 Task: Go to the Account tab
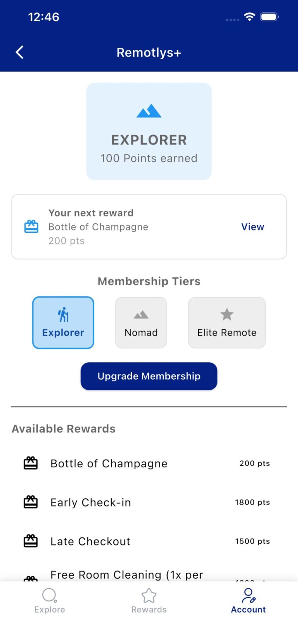(248, 601)
